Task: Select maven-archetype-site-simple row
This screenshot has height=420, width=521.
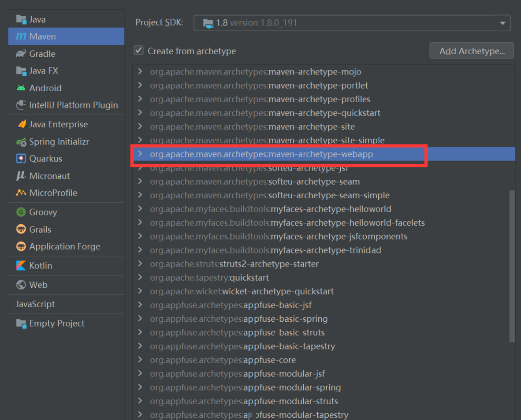Action: [x=324, y=140]
